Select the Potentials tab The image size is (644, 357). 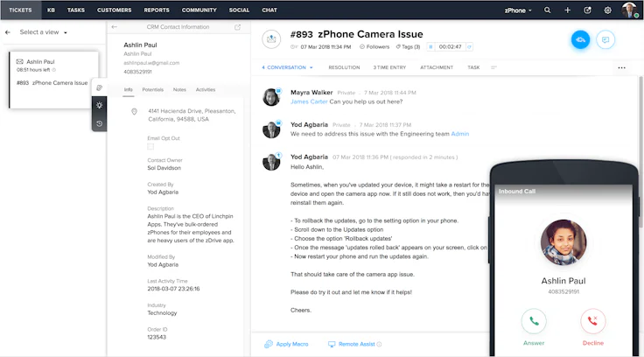point(153,89)
